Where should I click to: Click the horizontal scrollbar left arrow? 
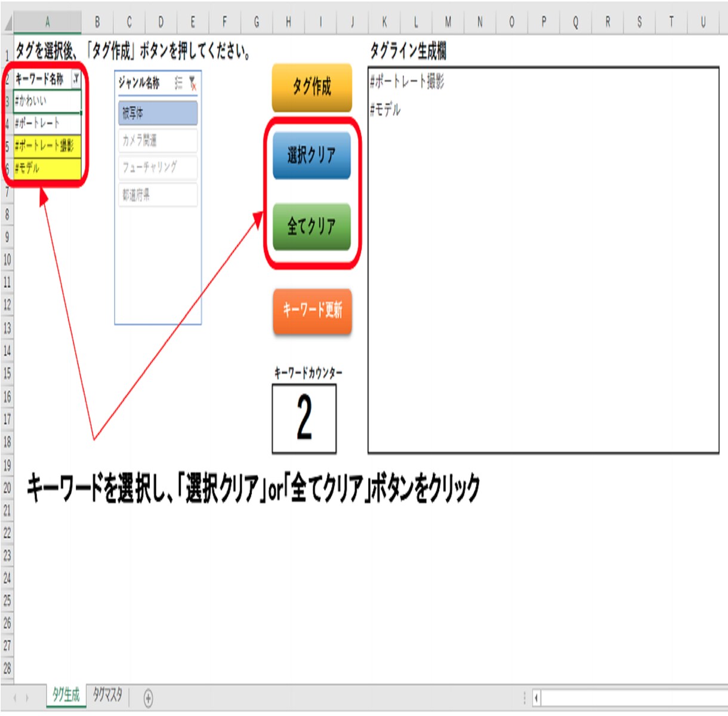pos(536,698)
